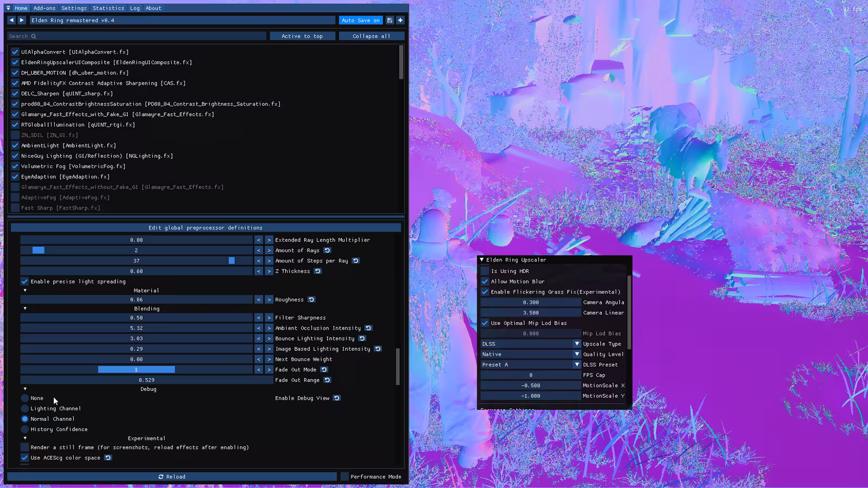Toggle Enable precise light spreading
Image resolution: width=868 pixels, height=488 pixels.
coord(24,281)
